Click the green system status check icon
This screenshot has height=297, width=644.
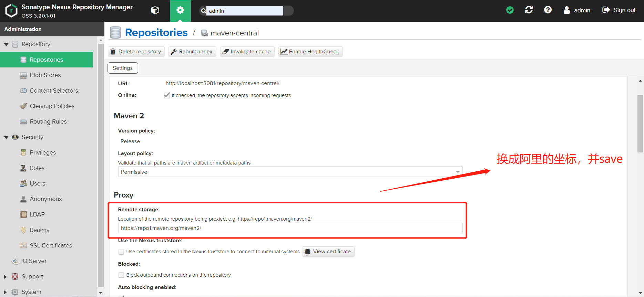click(x=510, y=10)
